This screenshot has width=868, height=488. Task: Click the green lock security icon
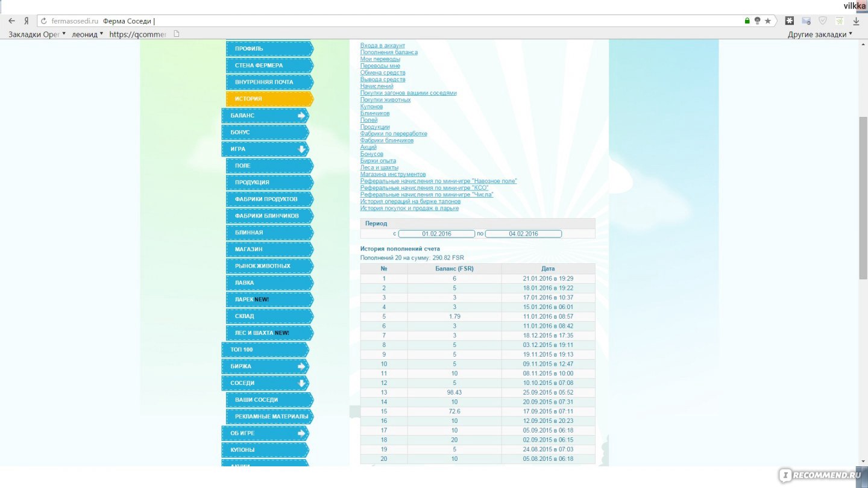click(747, 20)
